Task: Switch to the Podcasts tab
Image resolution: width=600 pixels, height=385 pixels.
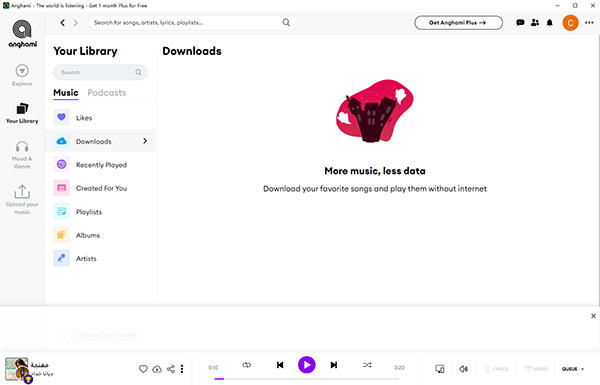Action: (x=107, y=93)
